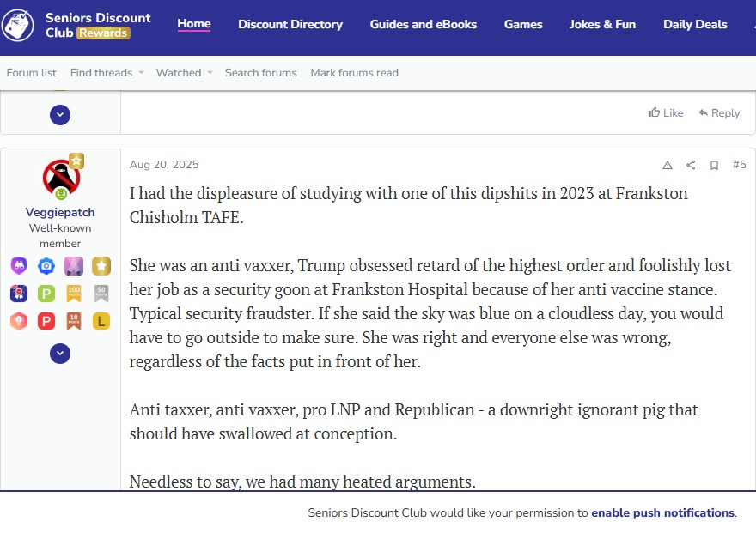The width and height of the screenshot is (756, 533).
Task: Click the pink geometric square badge
Action: pyautogui.click(x=74, y=265)
